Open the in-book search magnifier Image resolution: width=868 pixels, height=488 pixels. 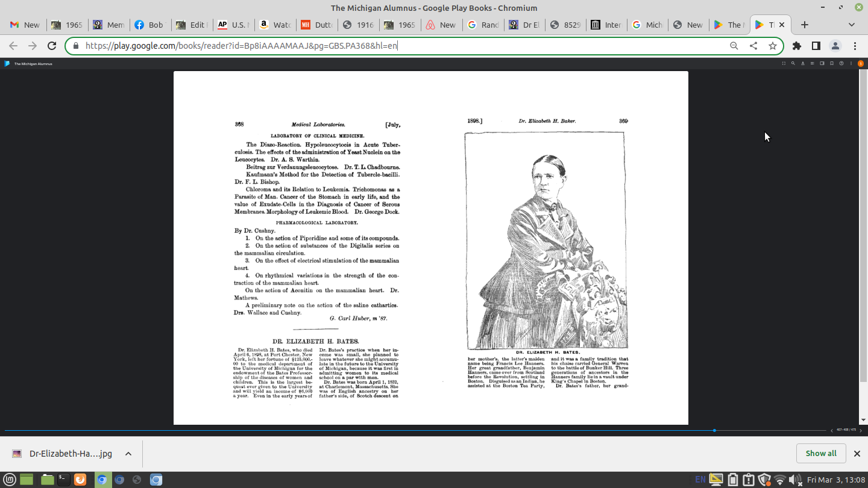click(x=793, y=63)
